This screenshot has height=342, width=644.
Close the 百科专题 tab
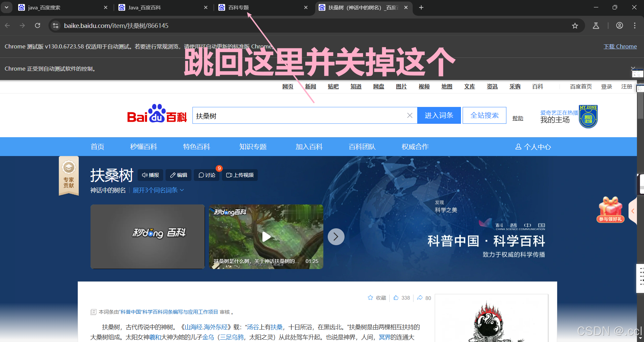click(306, 7)
